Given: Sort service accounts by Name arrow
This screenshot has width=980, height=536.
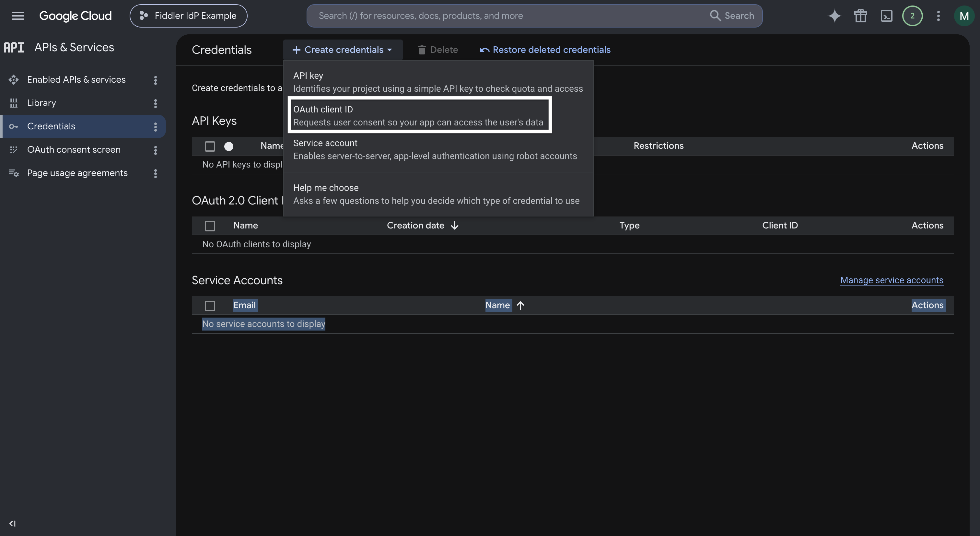Looking at the screenshot, I should [x=520, y=305].
